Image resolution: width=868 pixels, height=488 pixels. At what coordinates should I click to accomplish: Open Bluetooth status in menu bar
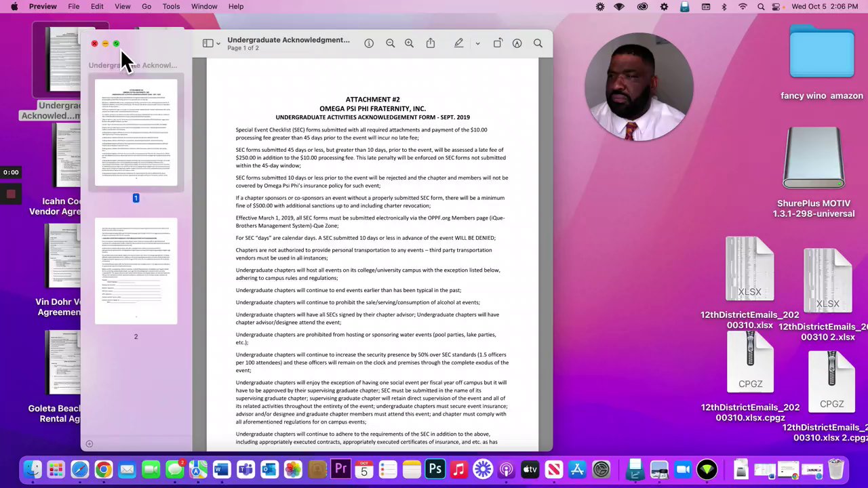(724, 7)
